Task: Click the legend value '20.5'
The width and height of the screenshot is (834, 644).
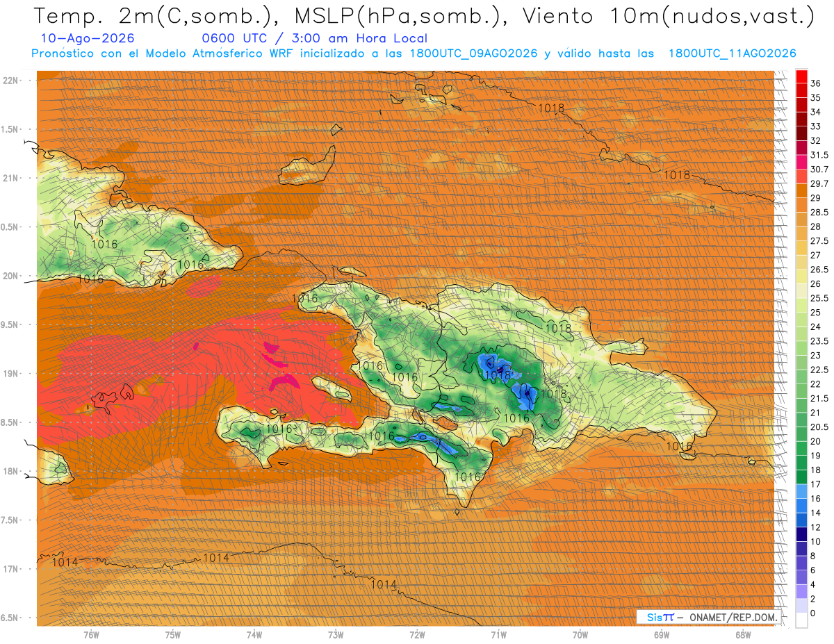Action: click(819, 427)
